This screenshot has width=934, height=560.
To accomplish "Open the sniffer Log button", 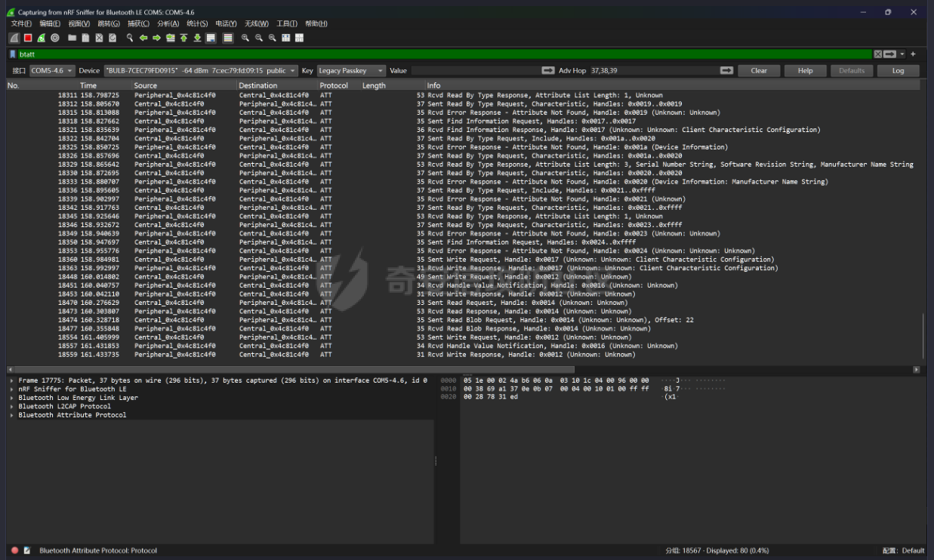I will pos(898,70).
